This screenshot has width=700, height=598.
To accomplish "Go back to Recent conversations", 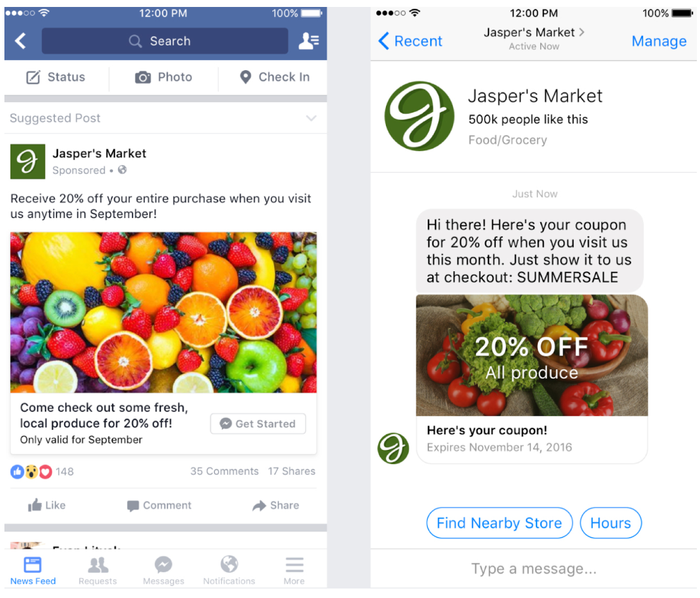I will pyautogui.click(x=410, y=41).
